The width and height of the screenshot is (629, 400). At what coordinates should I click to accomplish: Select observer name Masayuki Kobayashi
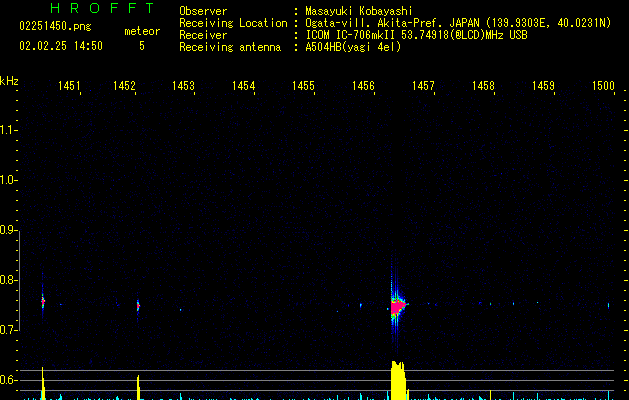pos(358,11)
